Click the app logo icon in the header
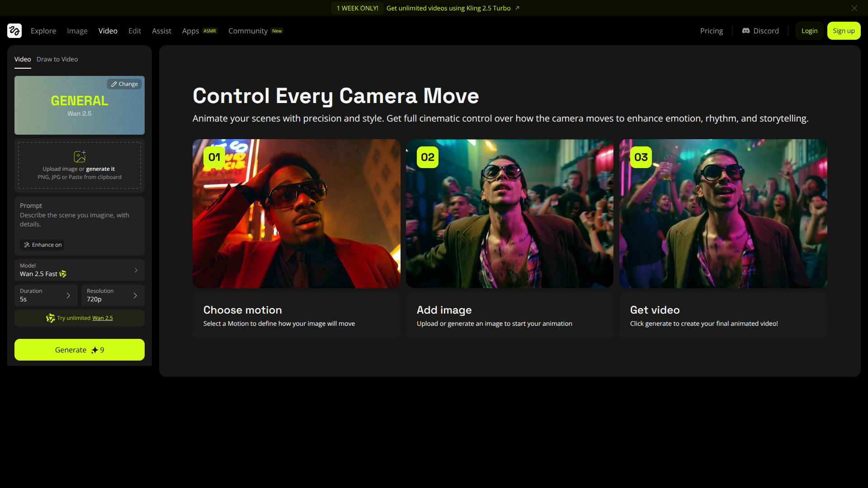The image size is (868, 488). click(x=14, y=31)
